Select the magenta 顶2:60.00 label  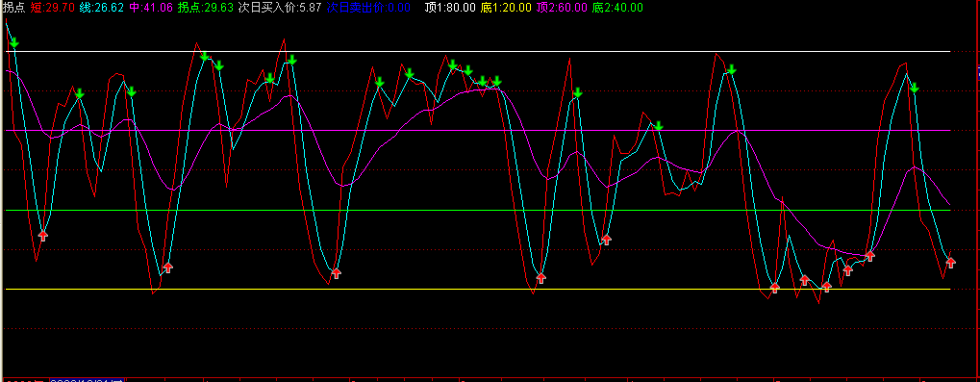tap(562, 8)
